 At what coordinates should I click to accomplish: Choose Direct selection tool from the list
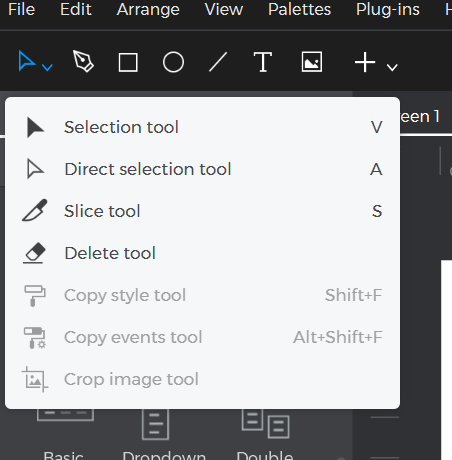point(202,169)
